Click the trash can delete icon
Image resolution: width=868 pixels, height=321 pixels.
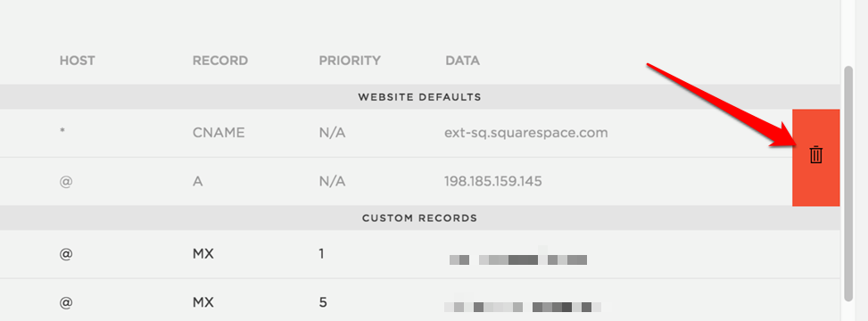coord(816,155)
